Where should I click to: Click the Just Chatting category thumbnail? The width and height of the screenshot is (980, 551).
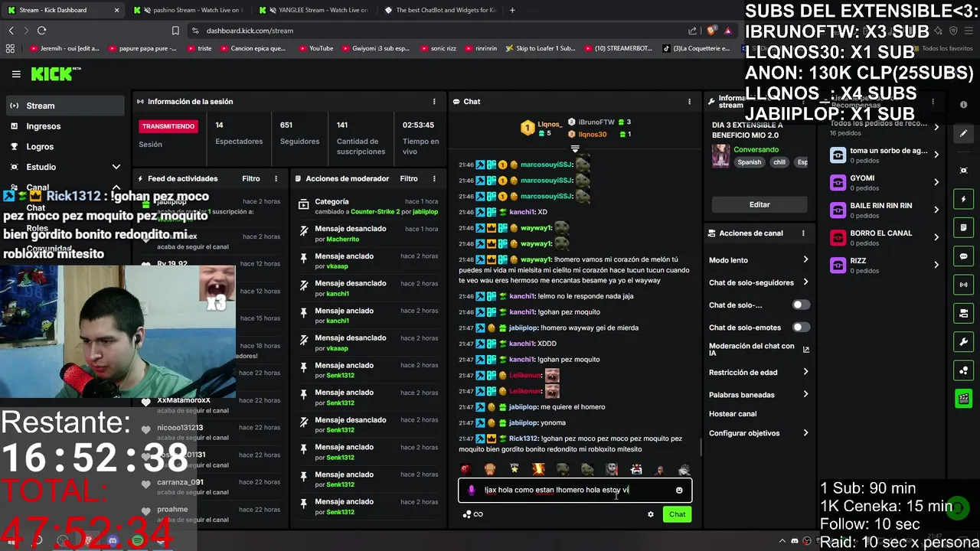pos(720,155)
